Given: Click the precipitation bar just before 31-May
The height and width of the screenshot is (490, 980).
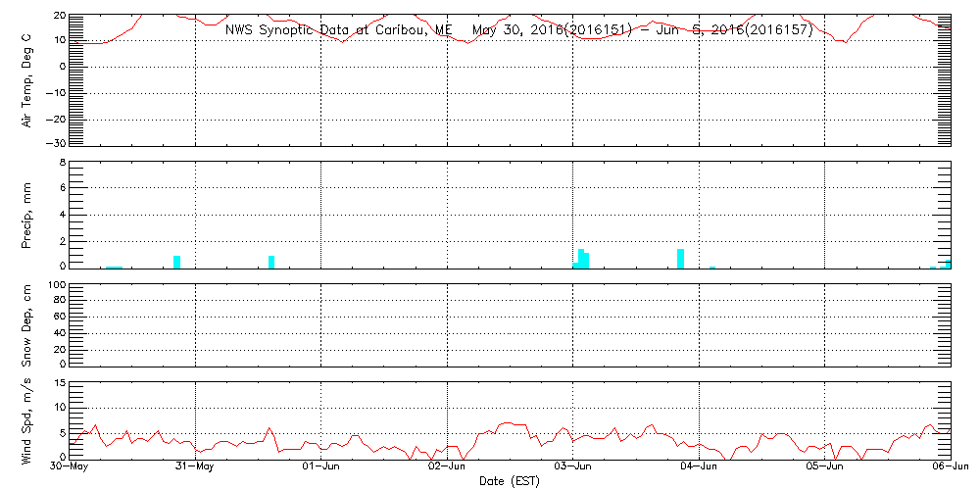Looking at the screenshot, I should pyautogui.click(x=176, y=262).
